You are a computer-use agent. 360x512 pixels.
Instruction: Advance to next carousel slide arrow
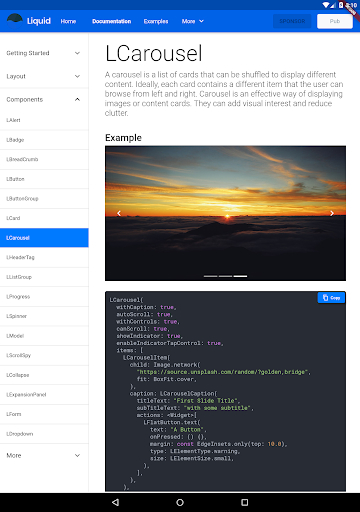[332, 213]
